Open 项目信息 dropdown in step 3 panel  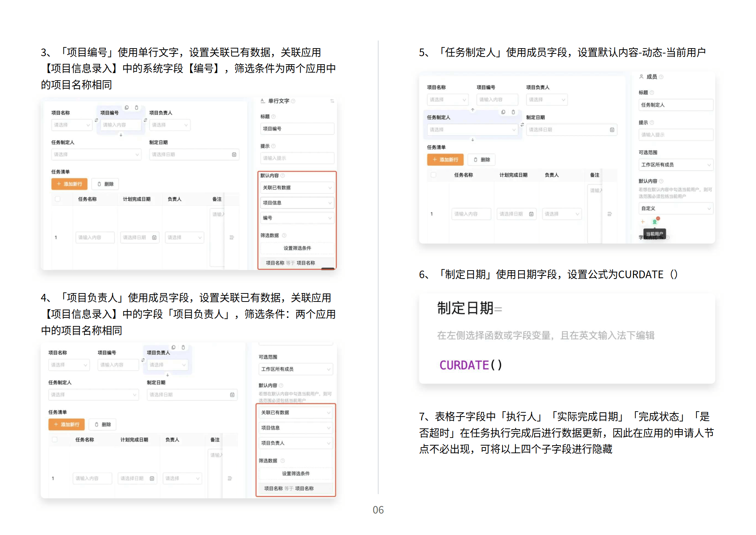[x=297, y=203]
